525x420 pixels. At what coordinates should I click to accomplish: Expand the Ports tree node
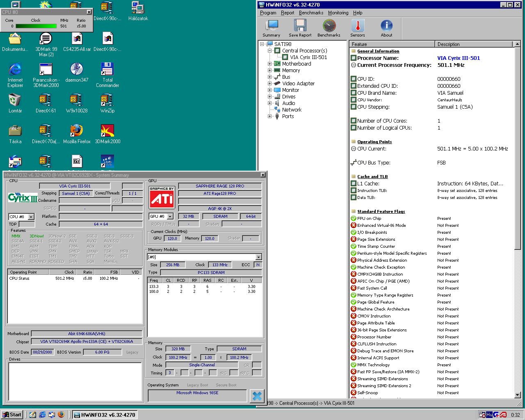tap(270, 116)
